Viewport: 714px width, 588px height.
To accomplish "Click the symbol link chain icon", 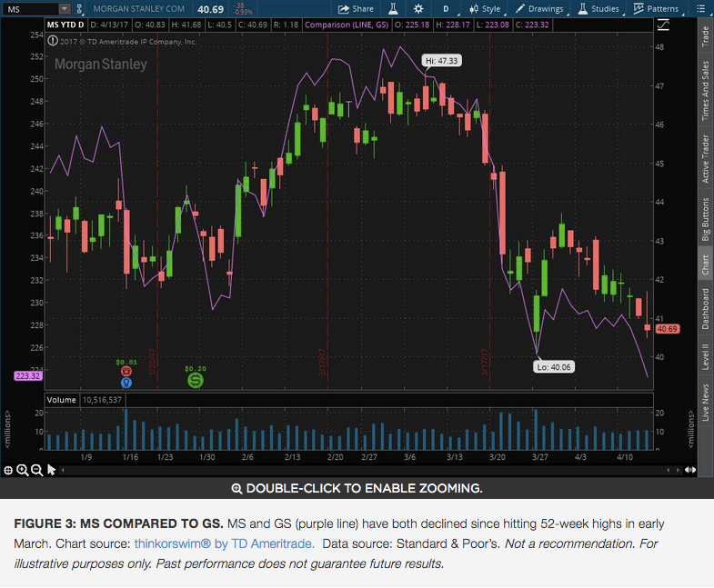I will coord(79,9).
